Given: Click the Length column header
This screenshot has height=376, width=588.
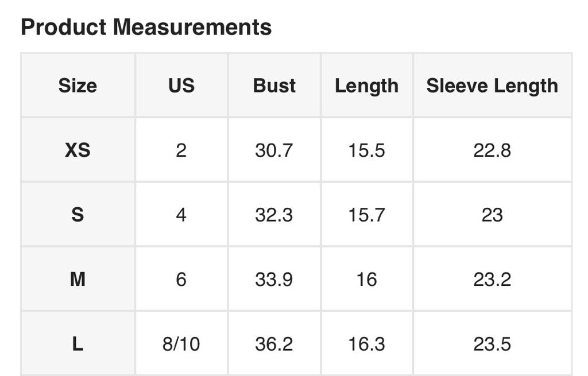Looking at the screenshot, I should tap(366, 86).
